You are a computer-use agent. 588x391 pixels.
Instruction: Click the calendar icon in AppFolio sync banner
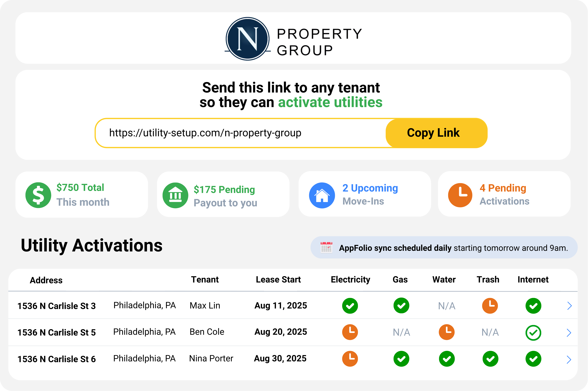326,248
